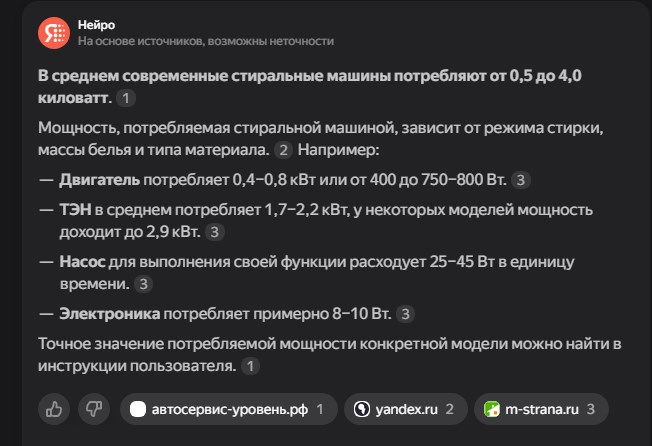The width and height of the screenshot is (652, 446).
Task: Dislike the answer with thumbs down
Action: click(x=94, y=409)
